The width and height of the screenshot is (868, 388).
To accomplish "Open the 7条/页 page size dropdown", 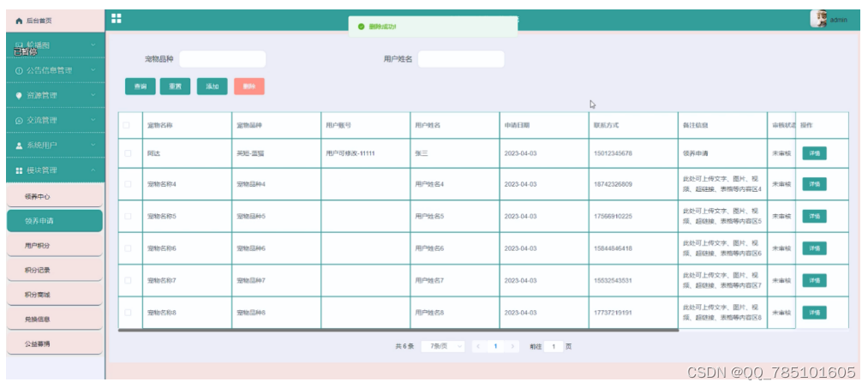I will (443, 346).
